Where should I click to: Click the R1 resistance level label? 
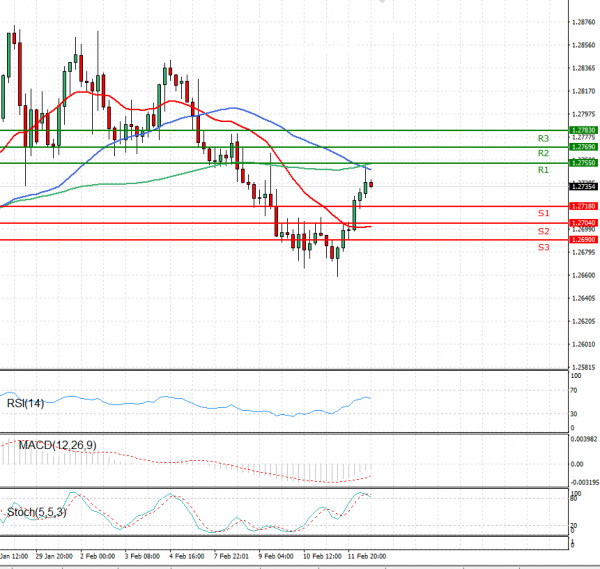click(x=543, y=171)
